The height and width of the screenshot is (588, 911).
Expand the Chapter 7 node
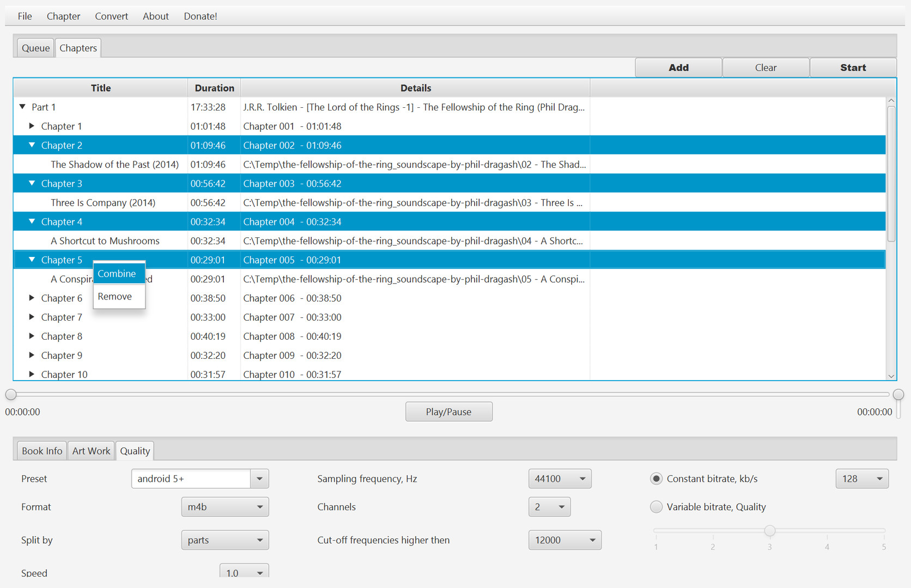(32, 317)
